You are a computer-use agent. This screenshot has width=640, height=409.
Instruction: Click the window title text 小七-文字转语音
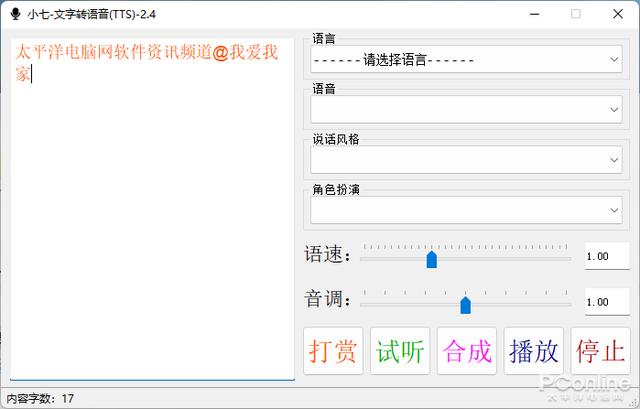point(92,14)
